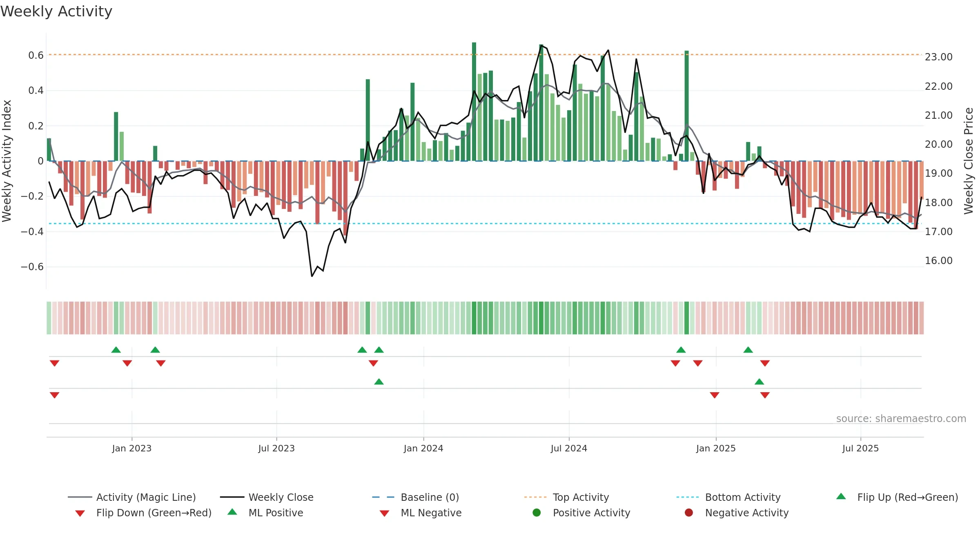
Task: Click the 17.00 price axis label
Action: tap(939, 231)
